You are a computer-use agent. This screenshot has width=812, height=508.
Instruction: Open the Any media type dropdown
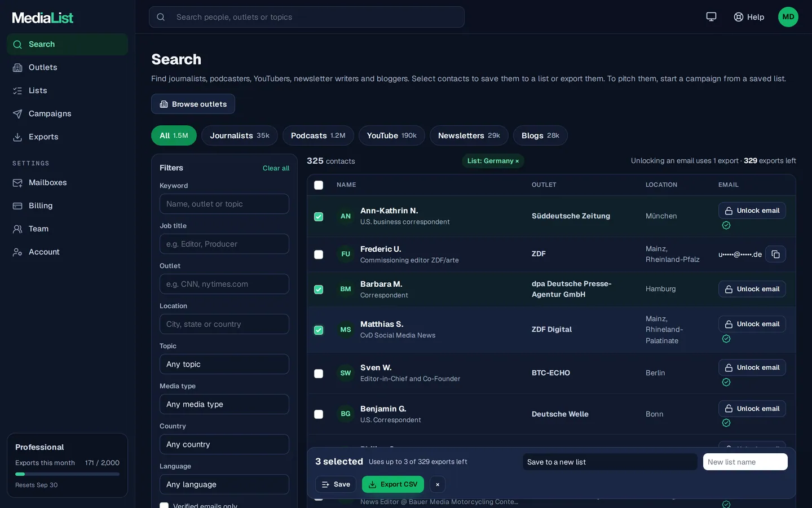(x=224, y=404)
